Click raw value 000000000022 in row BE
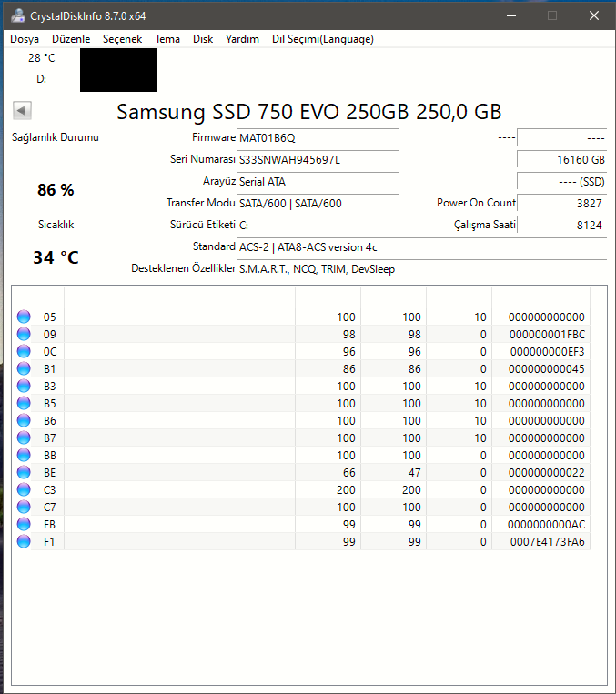This screenshot has height=694, width=616. [547, 472]
